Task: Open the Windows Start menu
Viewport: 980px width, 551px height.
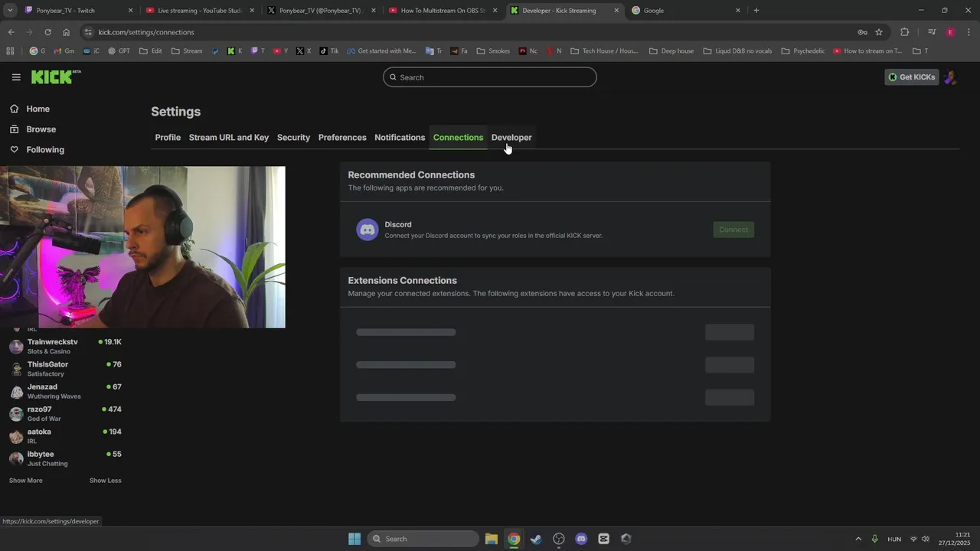Action: (x=354, y=539)
